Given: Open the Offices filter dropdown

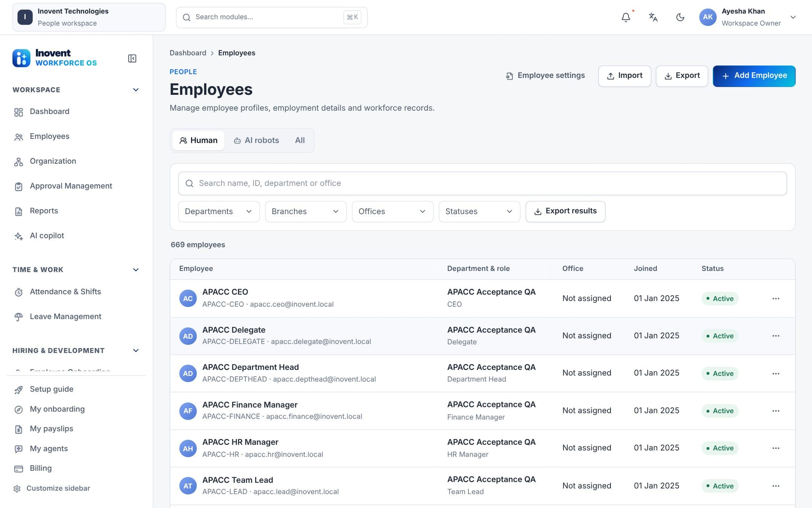Looking at the screenshot, I should pyautogui.click(x=392, y=211).
